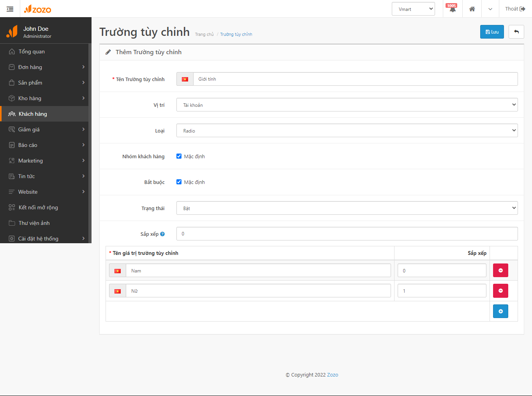Click the Giới tính name input field
The height and width of the screenshot is (396, 532).
(x=356, y=79)
